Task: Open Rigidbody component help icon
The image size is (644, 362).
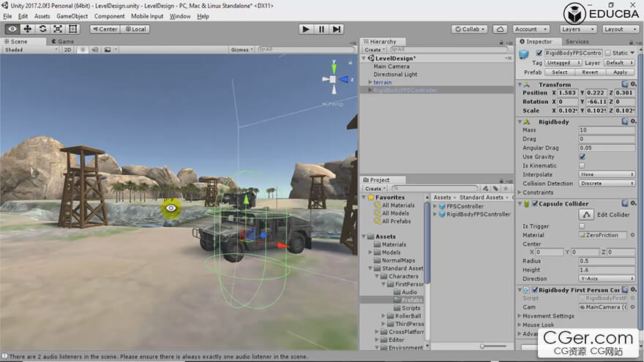Action: [x=625, y=121]
